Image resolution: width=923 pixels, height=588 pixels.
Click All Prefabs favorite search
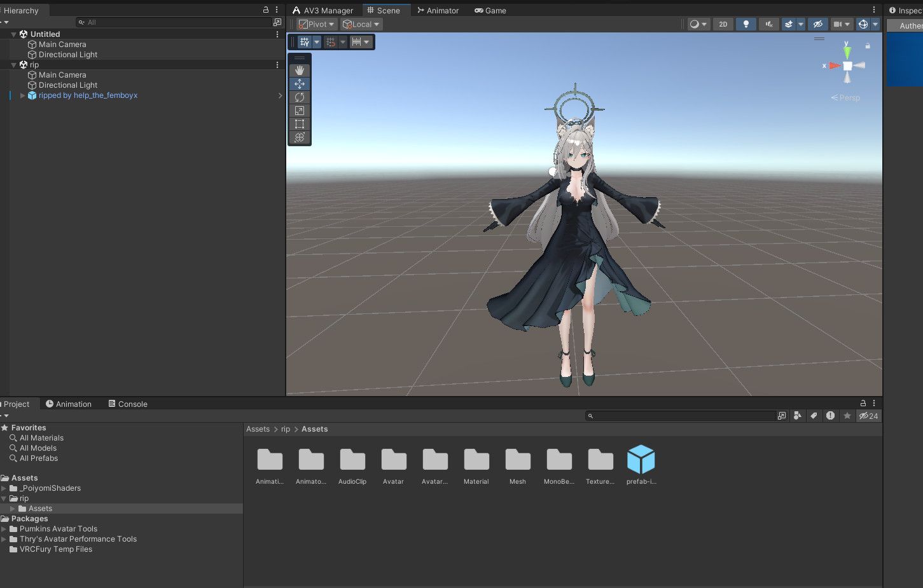[x=39, y=458]
